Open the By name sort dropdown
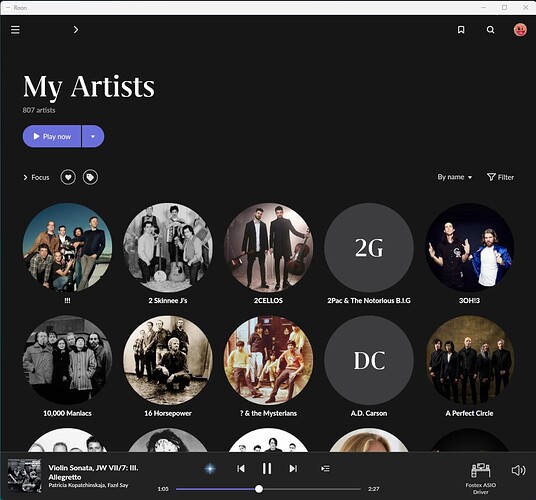Screen dimensions: 536x500 [455, 177]
